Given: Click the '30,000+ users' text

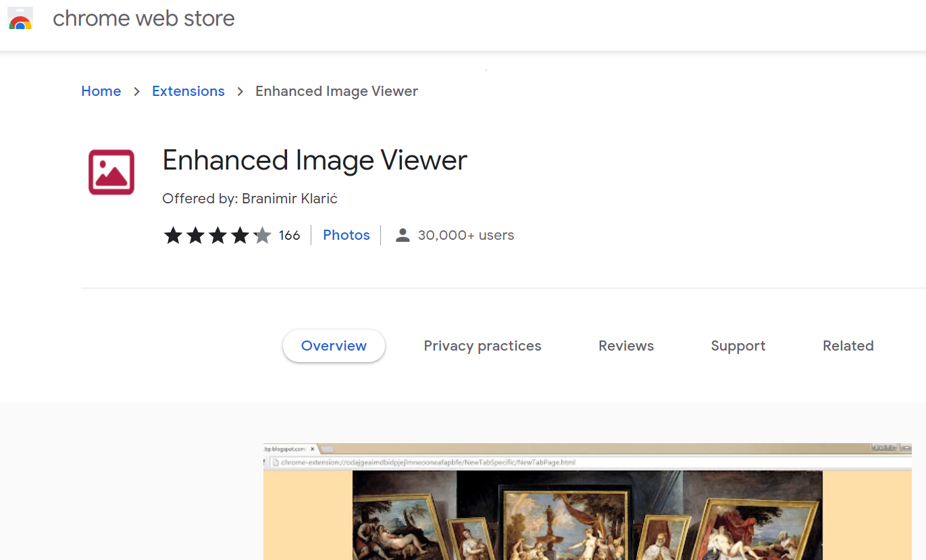Looking at the screenshot, I should tap(466, 235).
